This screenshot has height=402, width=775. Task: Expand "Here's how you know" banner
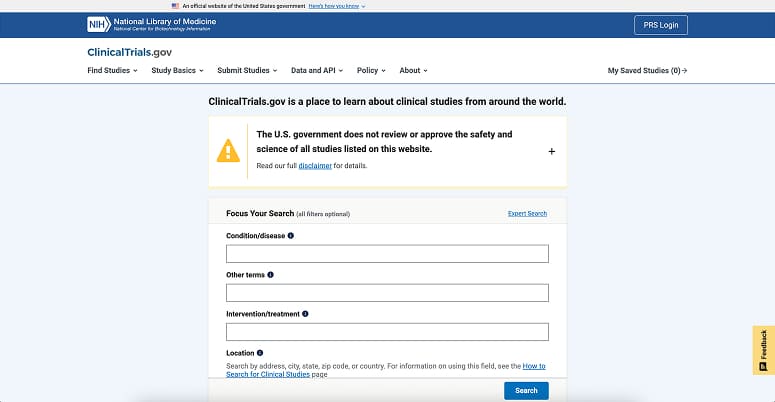337,6
